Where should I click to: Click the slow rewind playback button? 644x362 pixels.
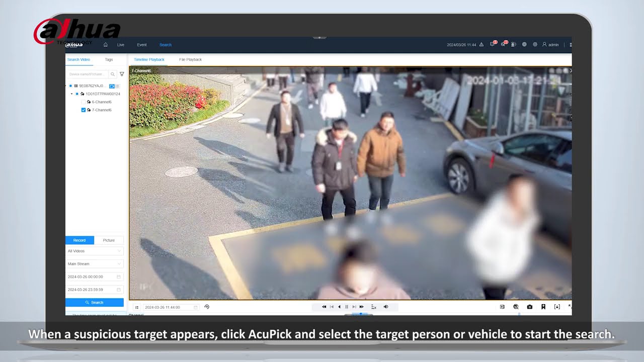[x=324, y=307]
